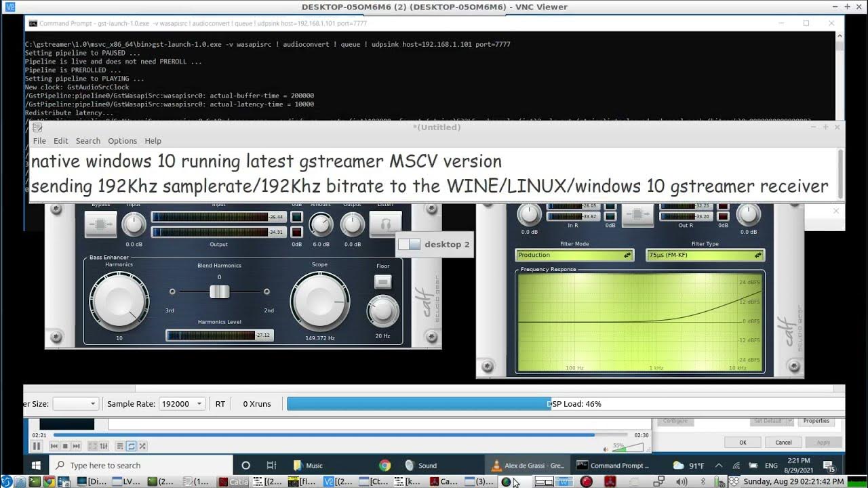Image resolution: width=868 pixels, height=488 pixels.
Task: Click the OK button in the sound dialog
Action: point(743,442)
